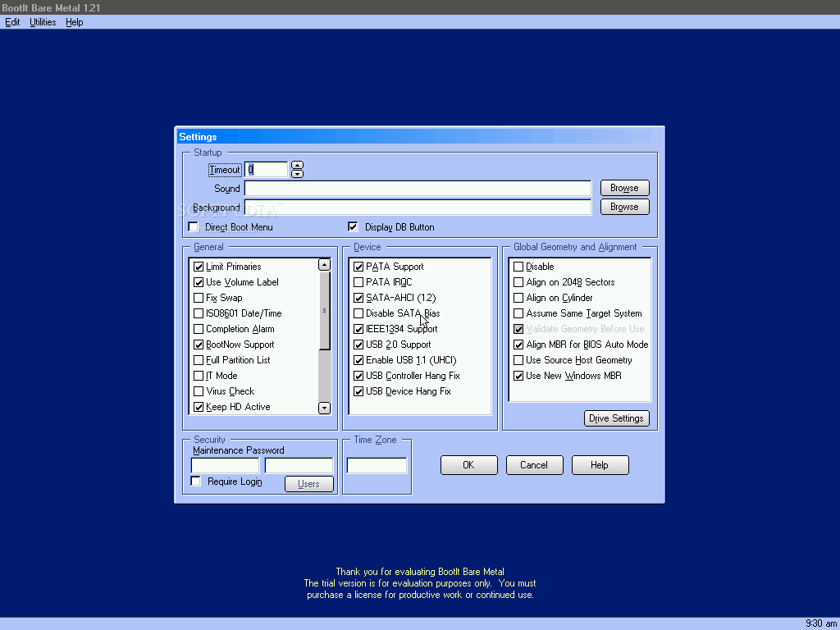Click the Time Zone input field
The image size is (840, 630).
pos(377,466)
